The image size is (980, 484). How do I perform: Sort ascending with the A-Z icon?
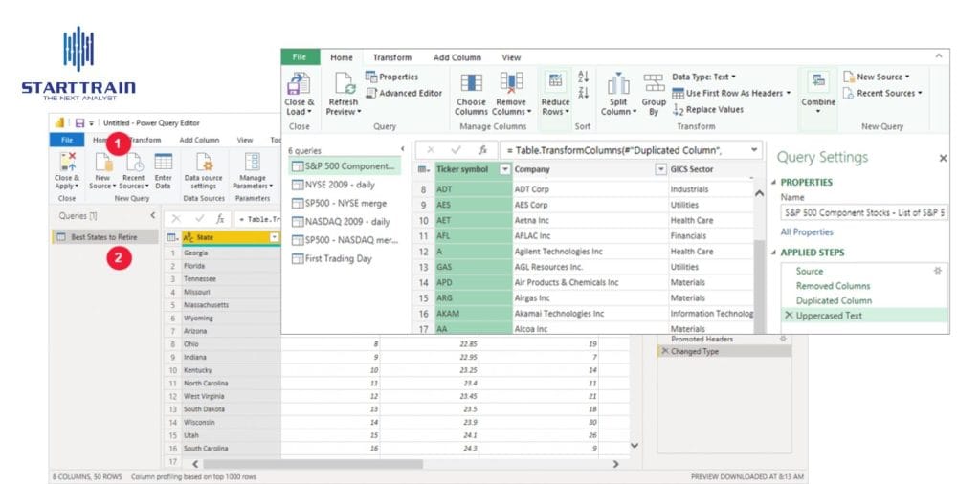coord(583,77)
